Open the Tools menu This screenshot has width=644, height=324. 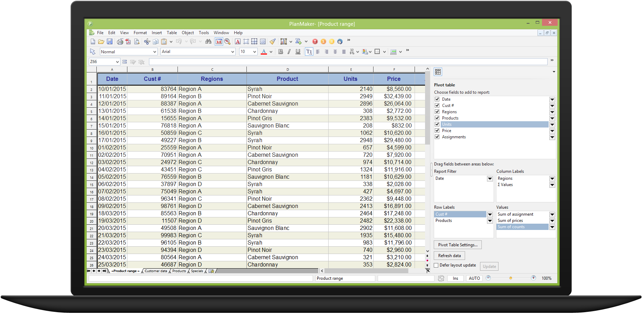coord(204,33)
